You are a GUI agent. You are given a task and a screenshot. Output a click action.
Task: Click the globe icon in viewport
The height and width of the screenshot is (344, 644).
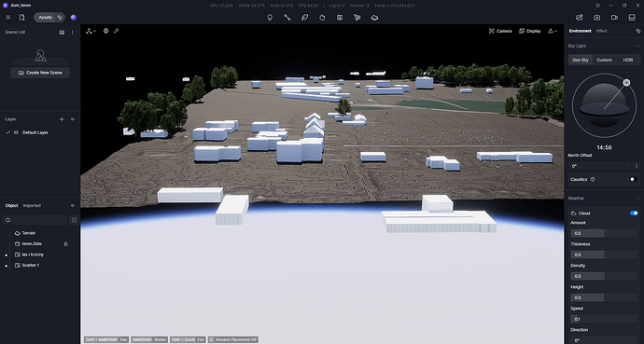point(106,31)
